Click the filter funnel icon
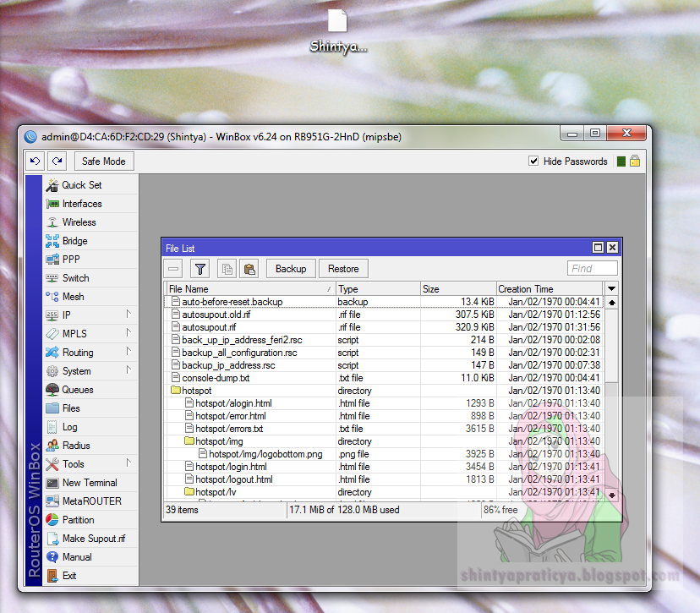 pyautogui.click(x=200, y=269)
